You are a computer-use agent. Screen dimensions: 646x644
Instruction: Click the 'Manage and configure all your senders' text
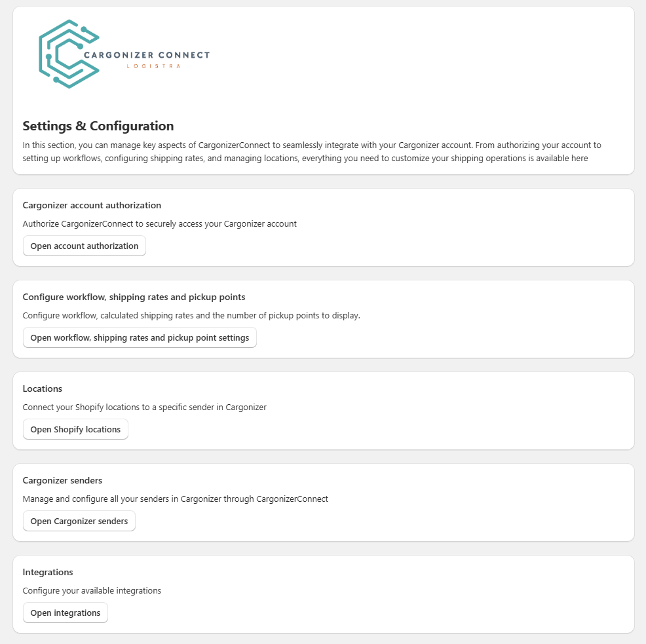175,499
